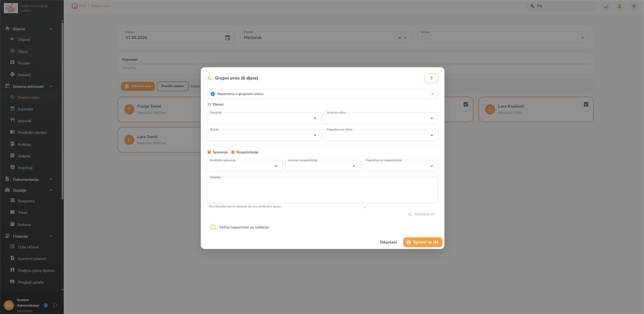Click Poboljšaj AI button
Image resolution: width=644 pixels, height=314 pixels.
pyautogui.click(x=421, y=214)
